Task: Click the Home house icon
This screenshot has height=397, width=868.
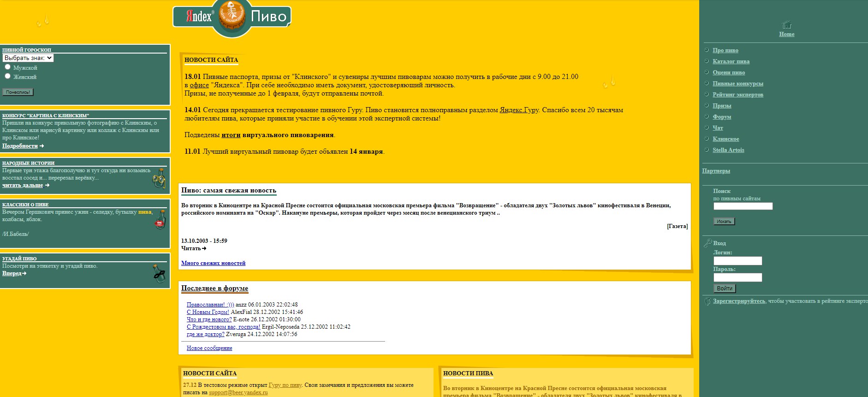Action: (787, 24)
